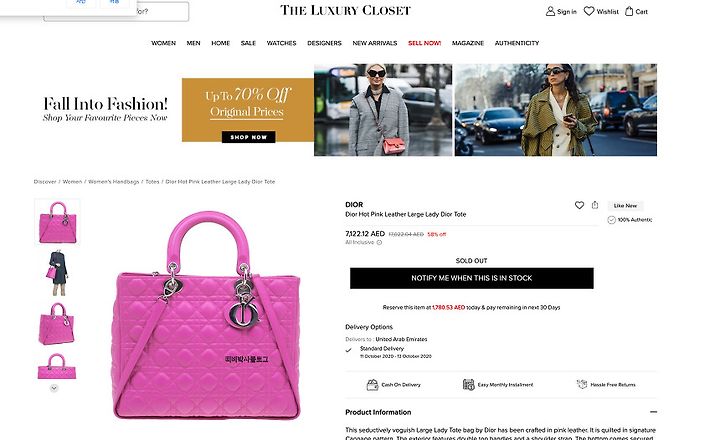Select the model wearing bag thumbnail
Screen dimensions: 720x440
click(x=57, y=273)
